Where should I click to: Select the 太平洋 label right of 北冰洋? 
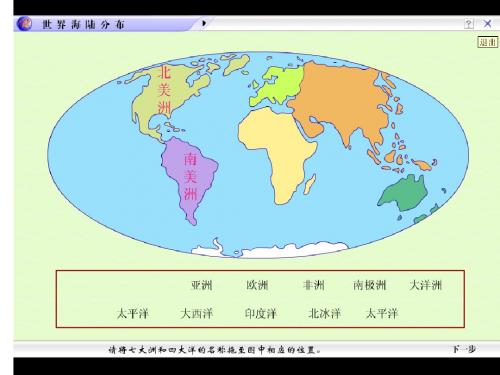[x=382, y=314]
